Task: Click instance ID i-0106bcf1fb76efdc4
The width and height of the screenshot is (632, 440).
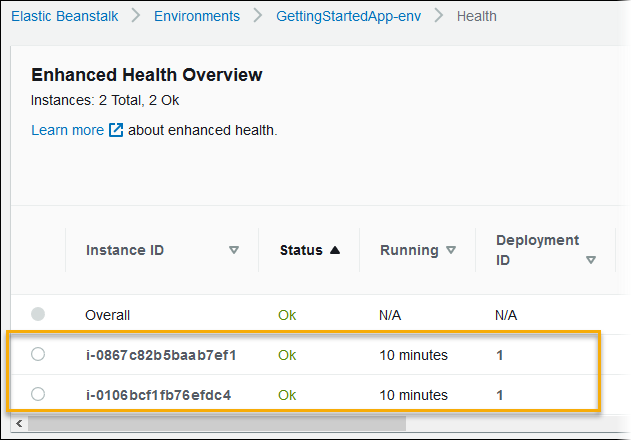Action: (x=158, y=394)
